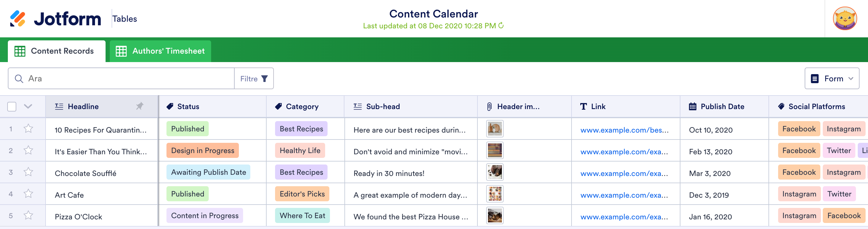Click the Editor's Picks category tag

coord(302,194)
